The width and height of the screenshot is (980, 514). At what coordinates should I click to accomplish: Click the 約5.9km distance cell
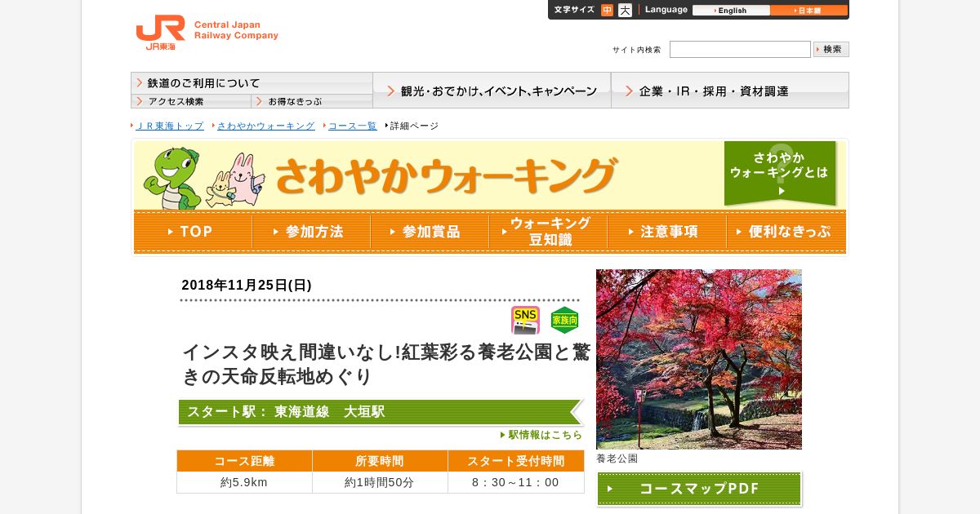(x=244, y=482)
